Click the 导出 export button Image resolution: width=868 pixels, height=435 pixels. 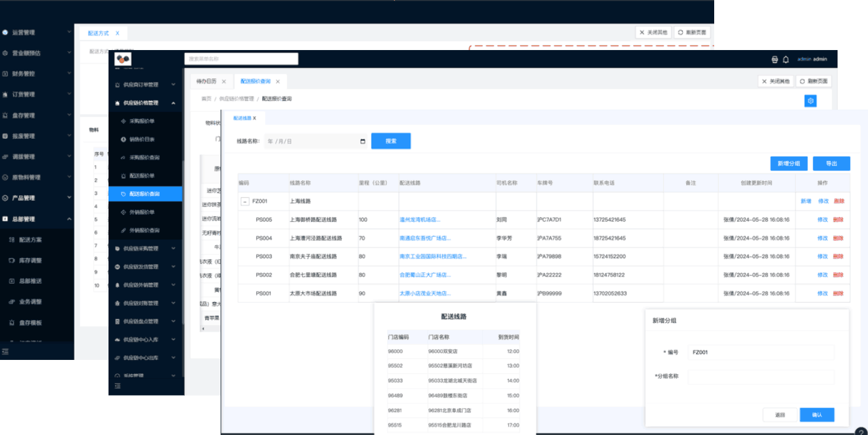tap(831, 164)
